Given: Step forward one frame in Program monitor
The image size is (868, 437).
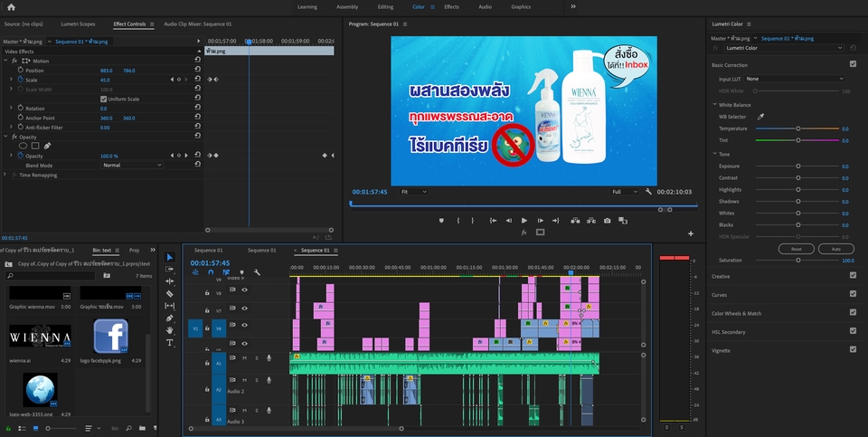Looking at the screenshot, I should pos(541,221).
